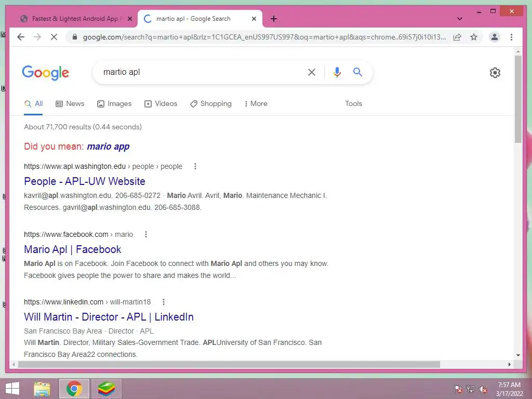Open Google quick settings gear
The height and width of the screenshot is (399, 532).
pos(495,73)
